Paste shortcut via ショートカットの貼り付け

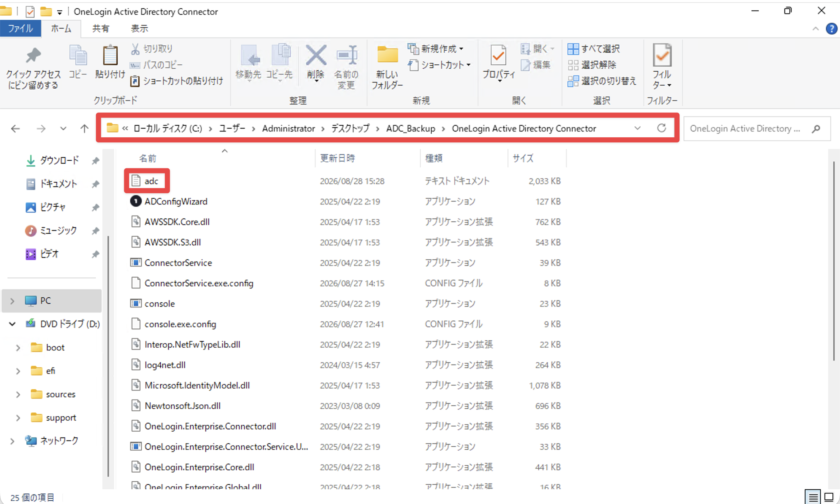[177, 81]
